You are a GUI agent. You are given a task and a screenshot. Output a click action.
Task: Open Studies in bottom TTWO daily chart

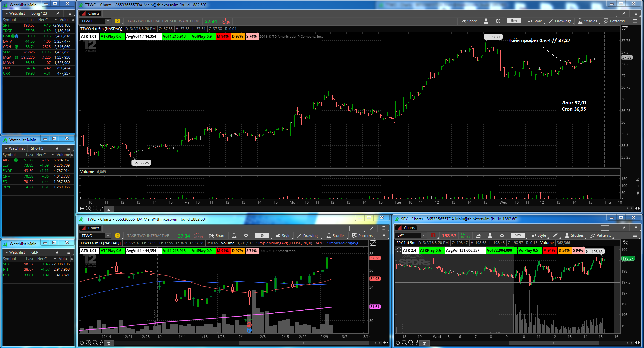pos(336,236)
